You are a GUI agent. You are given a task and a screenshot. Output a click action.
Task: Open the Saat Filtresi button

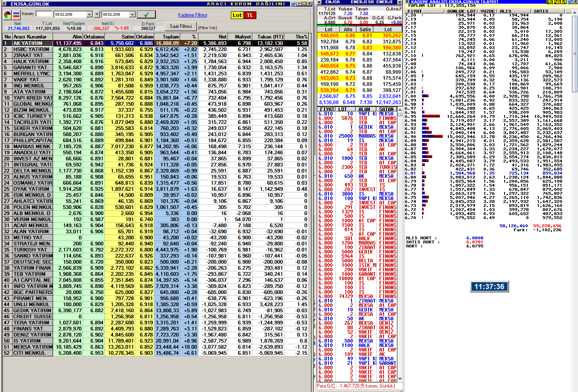pyautogui.click(x=181, y=26)
